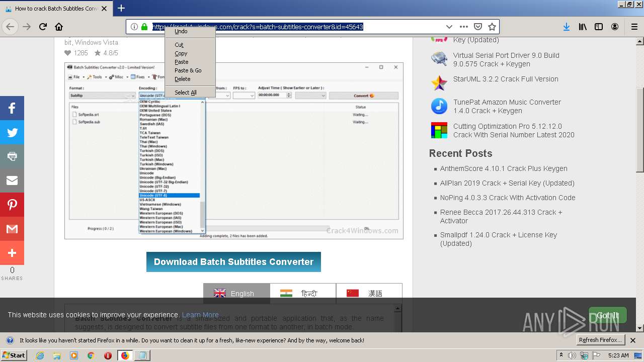Switch to the Hindi language tab
Viewport: 644px width, 362px height.
point(303,294)
